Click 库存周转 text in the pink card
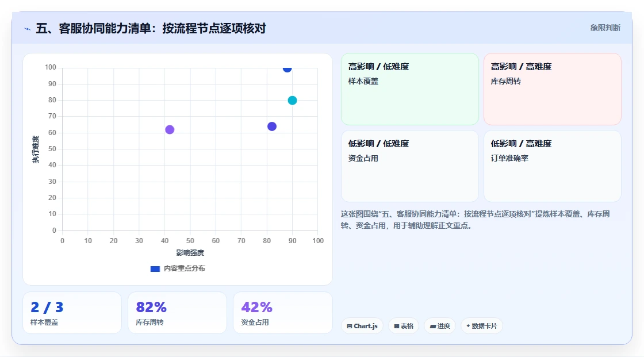Screen dimensions: 644x357 coord(505,81)
